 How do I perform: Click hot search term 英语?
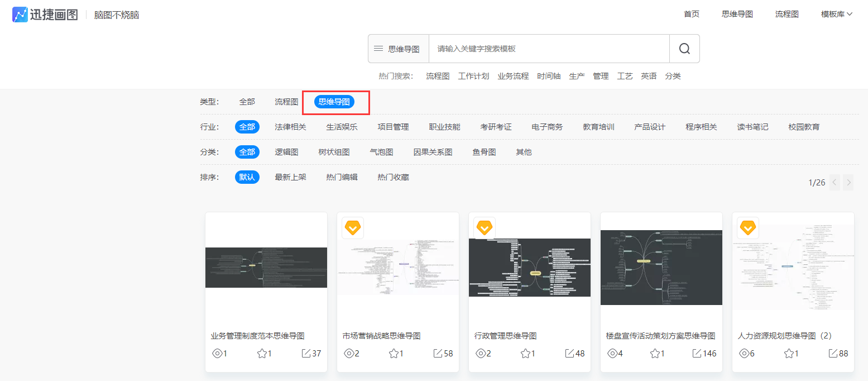649,76
